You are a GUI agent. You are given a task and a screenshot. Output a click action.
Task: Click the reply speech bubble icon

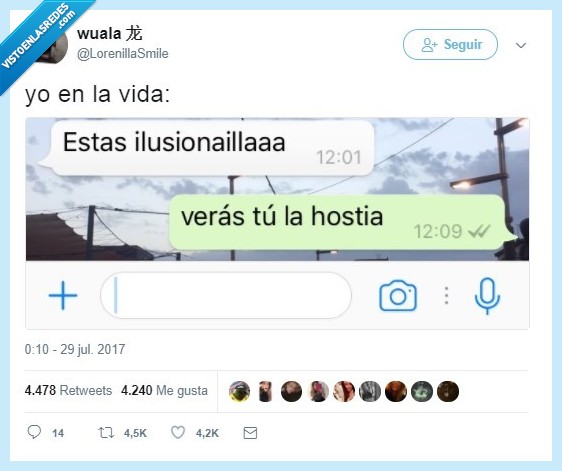click(x=34, y=432)
